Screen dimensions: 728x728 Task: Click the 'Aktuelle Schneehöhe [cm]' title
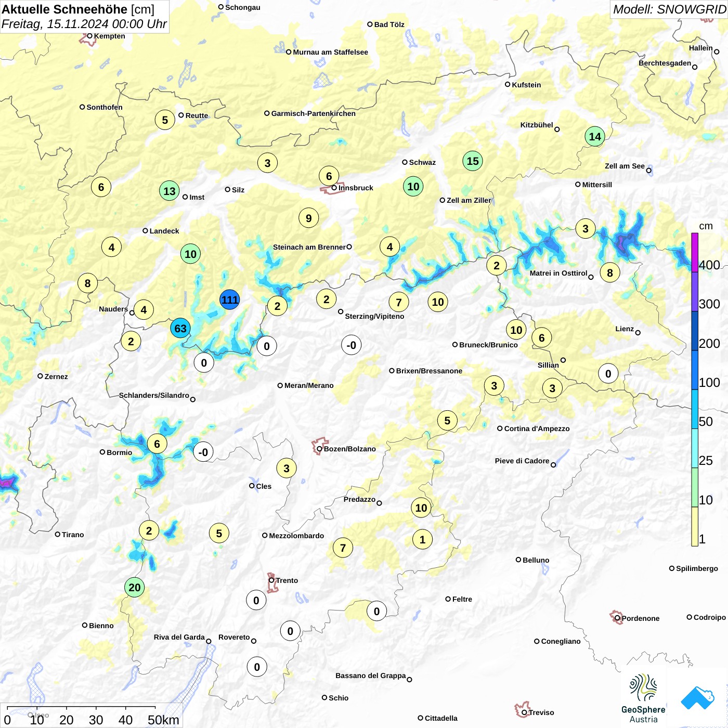point(78,9)
